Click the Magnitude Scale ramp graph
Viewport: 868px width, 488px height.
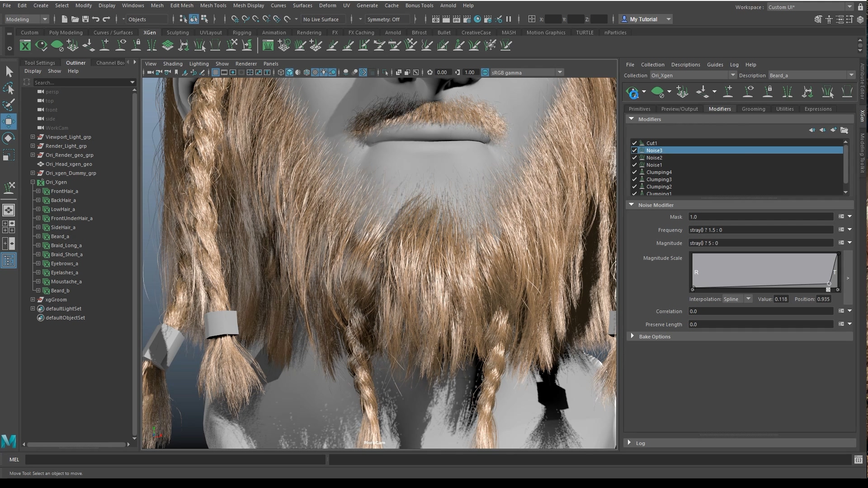[x=764, y=270]
